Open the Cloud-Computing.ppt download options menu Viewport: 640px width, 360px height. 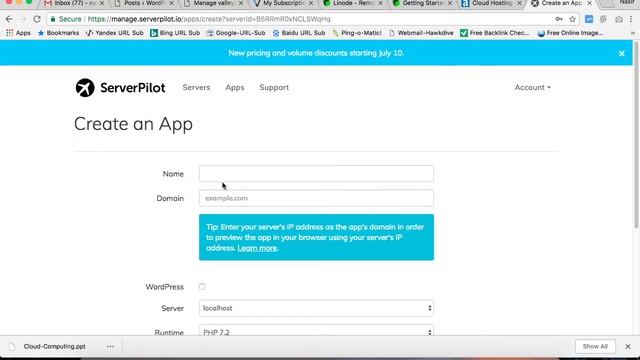[x=111, y=347]
